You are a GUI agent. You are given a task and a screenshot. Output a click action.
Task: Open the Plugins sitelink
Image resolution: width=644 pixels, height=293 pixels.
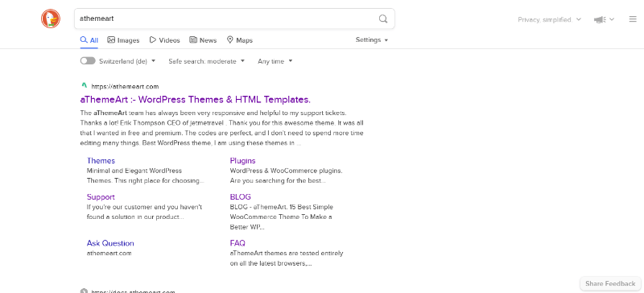243,161
